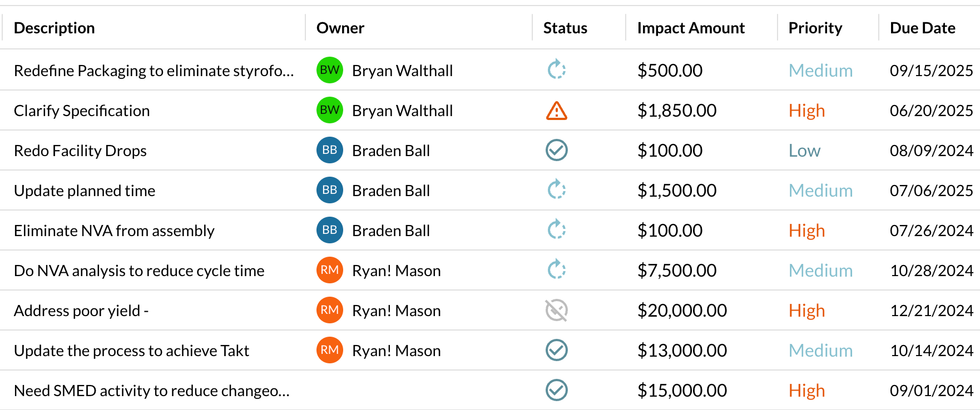The height and width of the screenshot is (410, 980).
Task: Click BW avatar next to Clarify Specification
Action: point(329,110)
